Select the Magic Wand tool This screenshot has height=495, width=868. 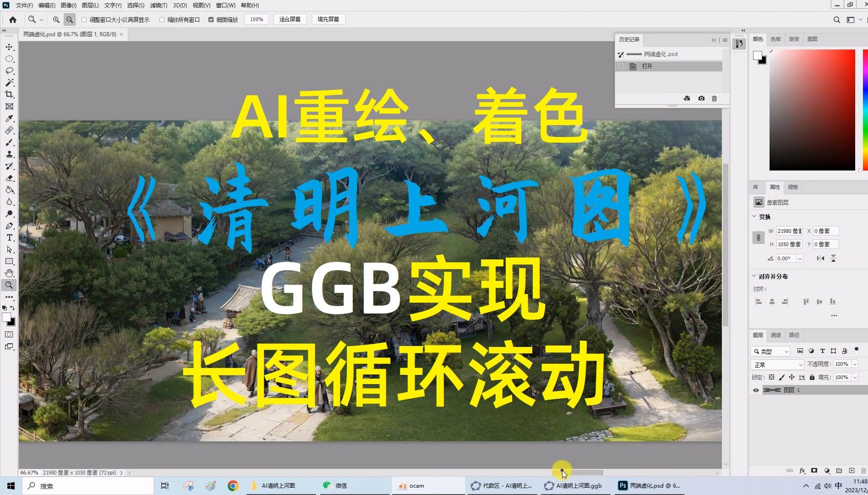tap(9, 83)
